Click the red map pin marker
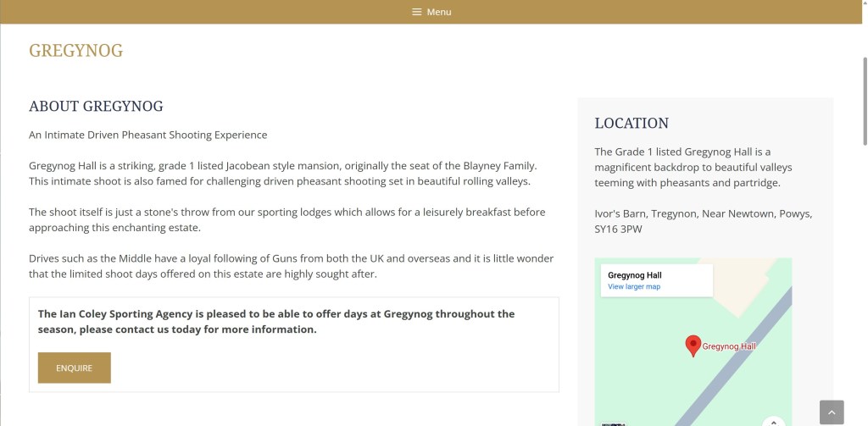This screenshot has height=426, width=868. click(693, 345)
